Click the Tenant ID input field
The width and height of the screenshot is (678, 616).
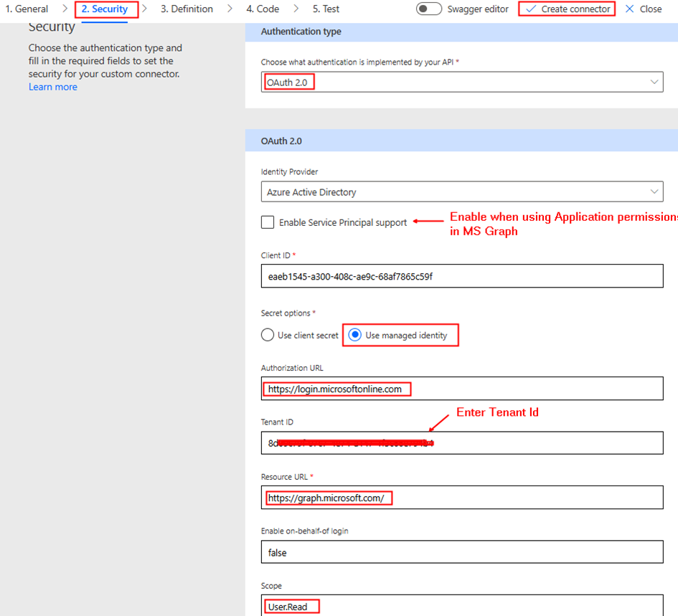coord(462,442)
